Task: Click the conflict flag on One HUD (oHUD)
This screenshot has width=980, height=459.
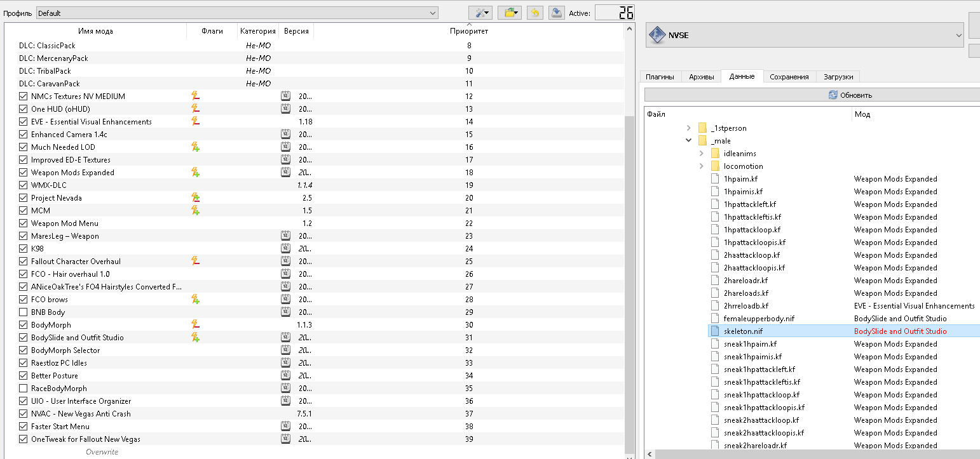Action: 196,109
